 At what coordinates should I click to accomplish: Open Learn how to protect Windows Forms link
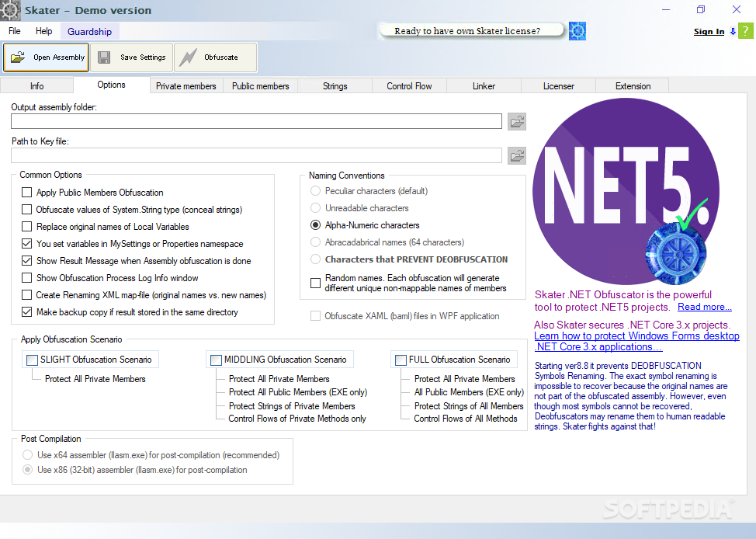click(636, 341)
